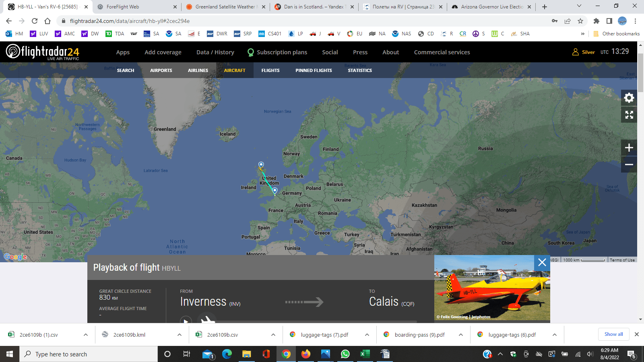The height and width of the screenshot is (362, 644).
Task: Expand options for boarding-pass (9).pdf download
Action: 461,335
